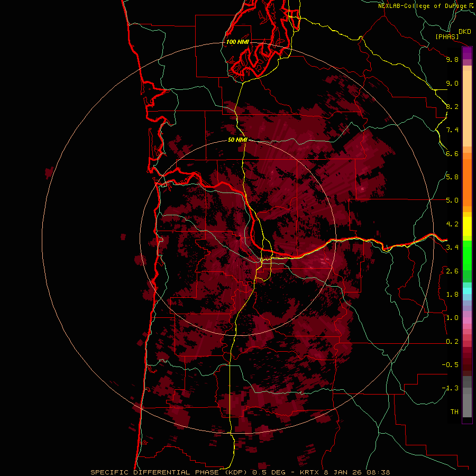Pick the pale peach segment of the color bar
The width and height of the screenshot is (476, 476).
(467, 109)
